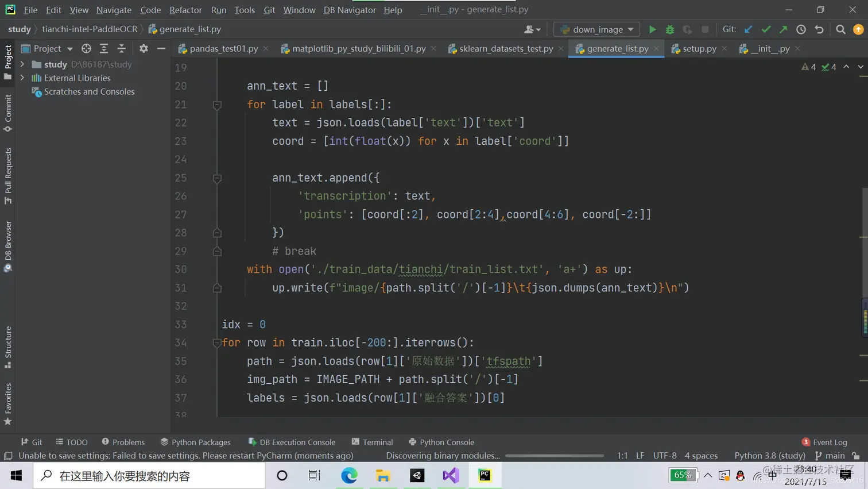Show Git history clock icon
The height and width of the screenshot is (489, 868).
point(801,29)
